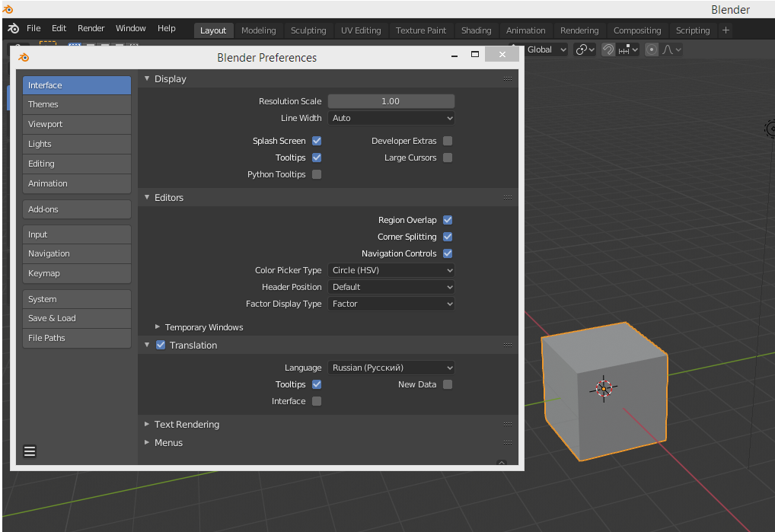Click the Display panel drag grip icon
The image size is (775, 532).
pyautogui.click(x=508, y=79)
